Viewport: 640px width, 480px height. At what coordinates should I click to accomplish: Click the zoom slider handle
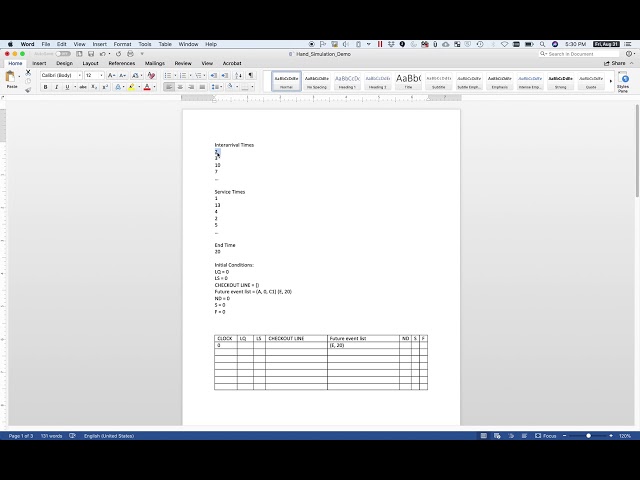[x=588, y=436]
